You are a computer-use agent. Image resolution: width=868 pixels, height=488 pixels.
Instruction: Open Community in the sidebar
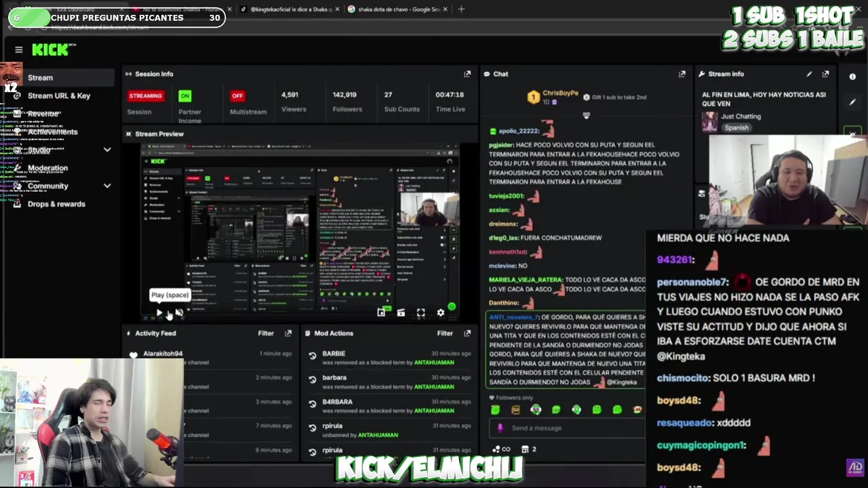(48, 186)
